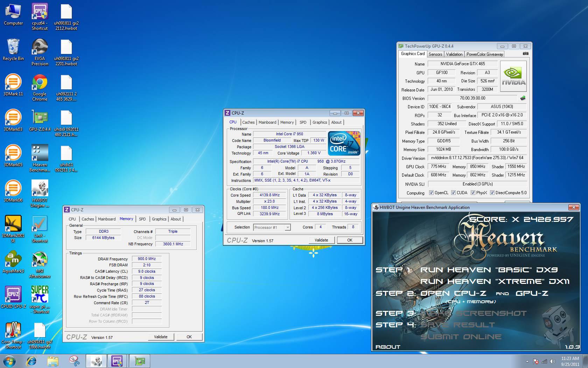This screenshot has height=368, width=588.
Task: Open HWBOT Unigine desktop icon
Action: pos(40,194)
